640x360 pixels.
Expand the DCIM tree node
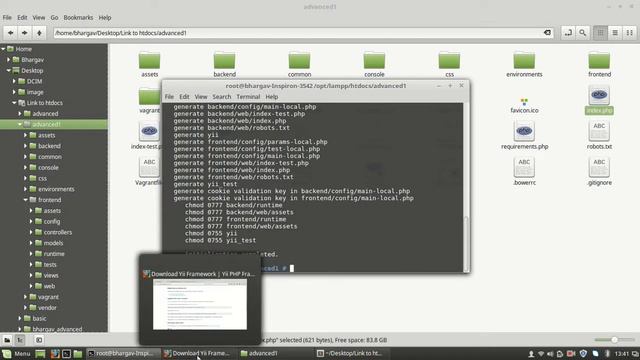pos(14,81)
